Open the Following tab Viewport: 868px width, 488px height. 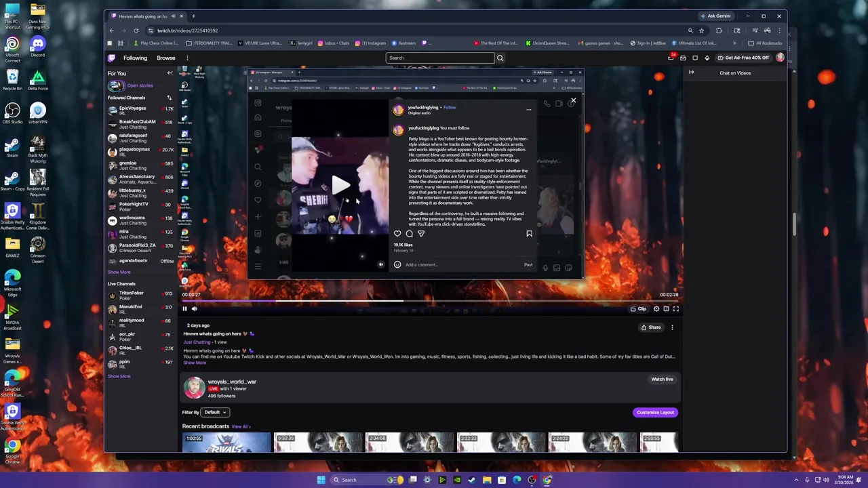(x=135, y=58)
